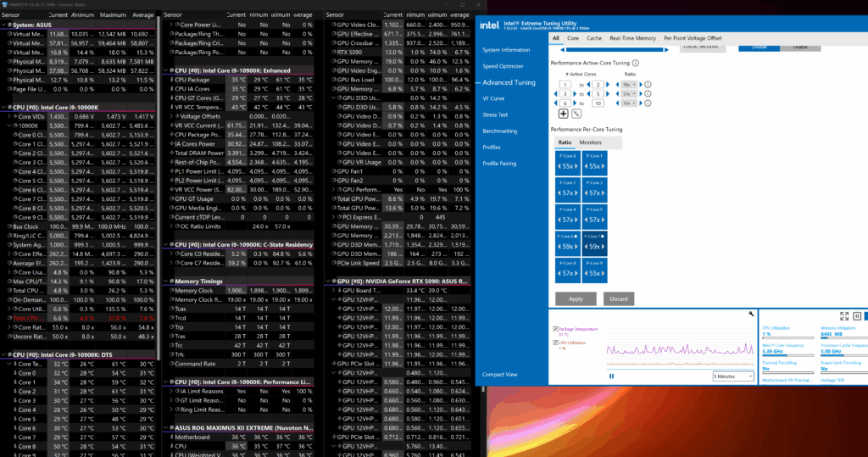This screenshot has width=868, height=457.
Task: Toggle Package Temperature graph checkbox
Action: [x=555, y=329]
